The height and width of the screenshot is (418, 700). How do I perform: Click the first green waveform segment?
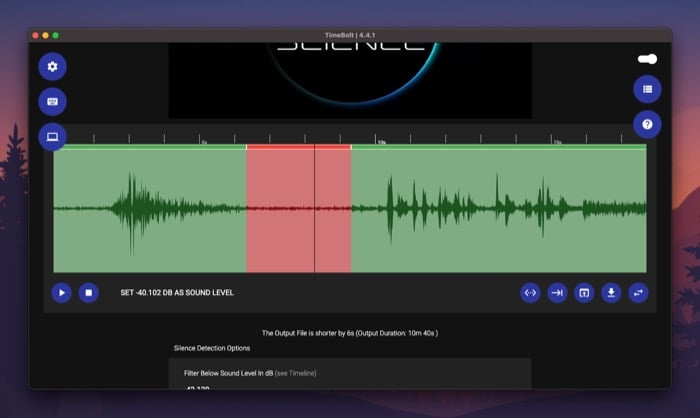coord(150,210)
